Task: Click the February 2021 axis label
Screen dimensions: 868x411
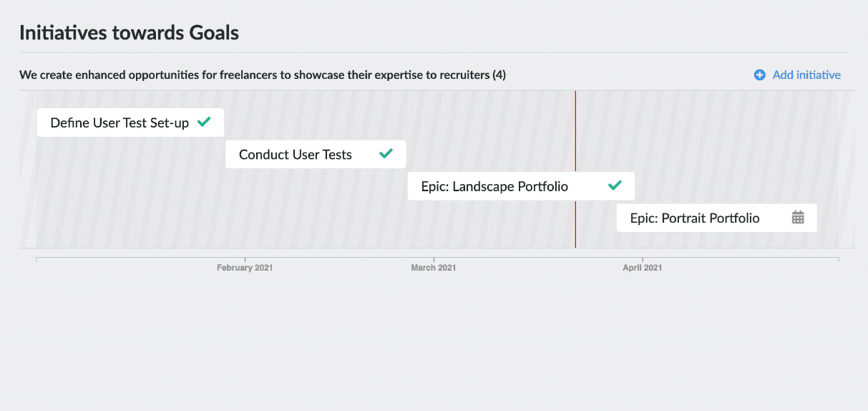Action: [x=245, y=268]
